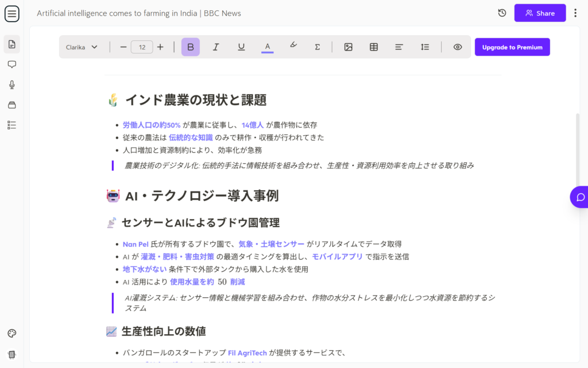Open the theme palette icon
This screenshot has height=368, width=588.
coord(11,333)
